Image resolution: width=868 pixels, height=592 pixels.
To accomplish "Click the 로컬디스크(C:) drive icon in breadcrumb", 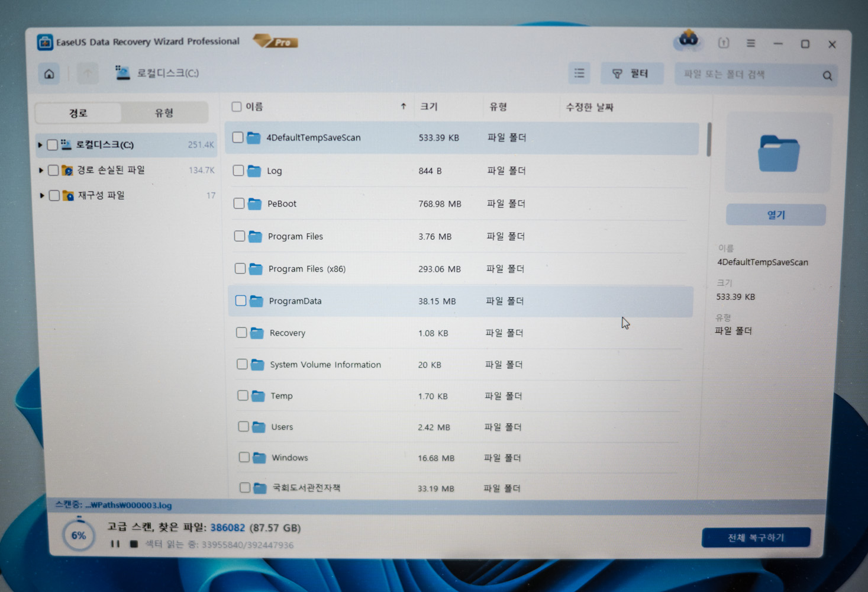I will (x=122, y=73).
